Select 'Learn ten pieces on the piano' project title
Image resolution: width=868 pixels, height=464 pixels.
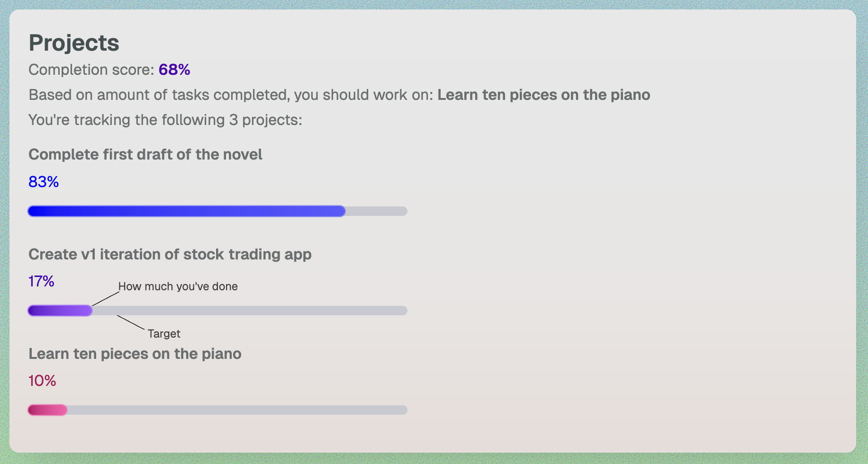point(135,354)
